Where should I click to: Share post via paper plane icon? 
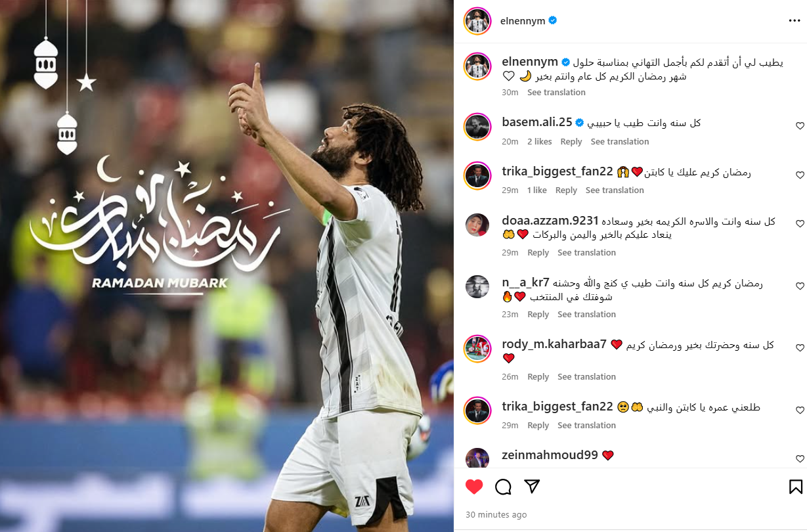(x=533, y=487)
